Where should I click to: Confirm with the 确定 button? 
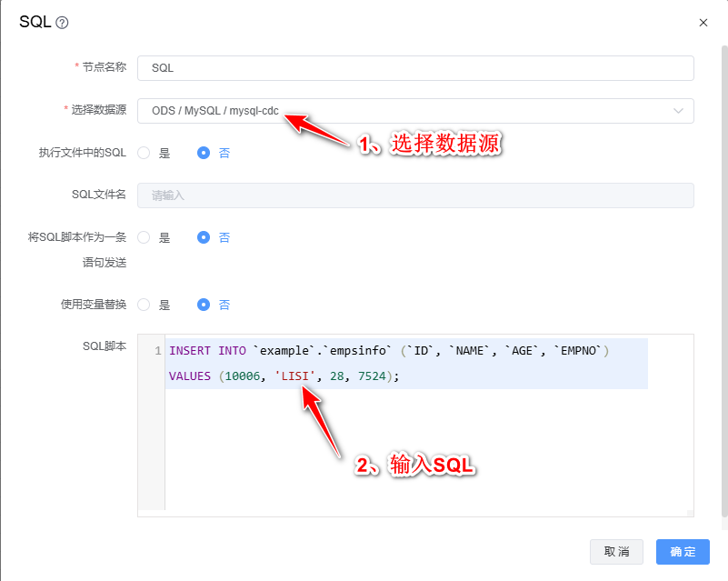683,552
